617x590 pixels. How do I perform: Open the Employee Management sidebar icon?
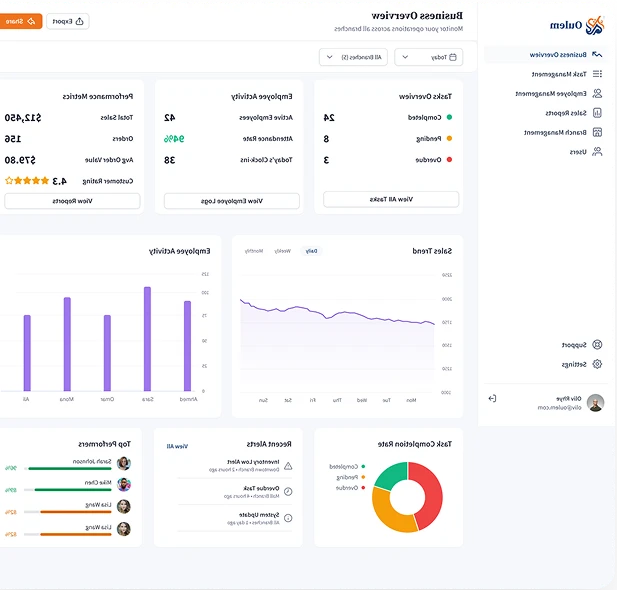pos(597,93)
